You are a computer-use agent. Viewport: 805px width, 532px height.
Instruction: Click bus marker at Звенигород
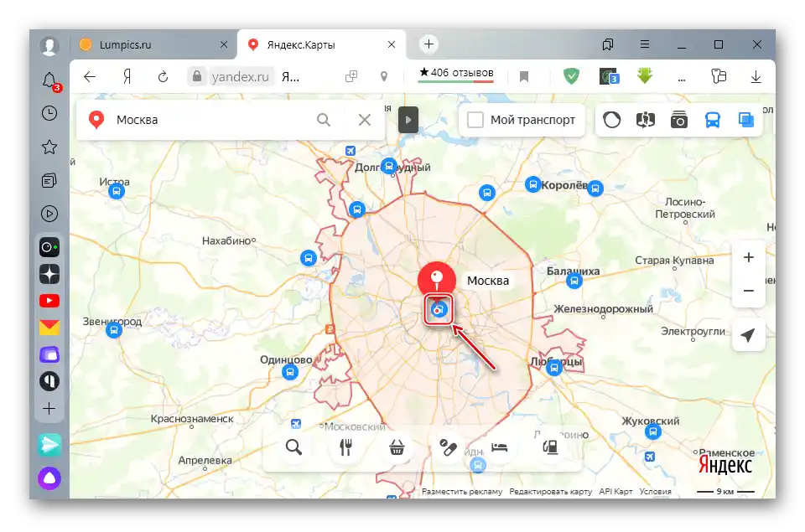pos(113,330)
